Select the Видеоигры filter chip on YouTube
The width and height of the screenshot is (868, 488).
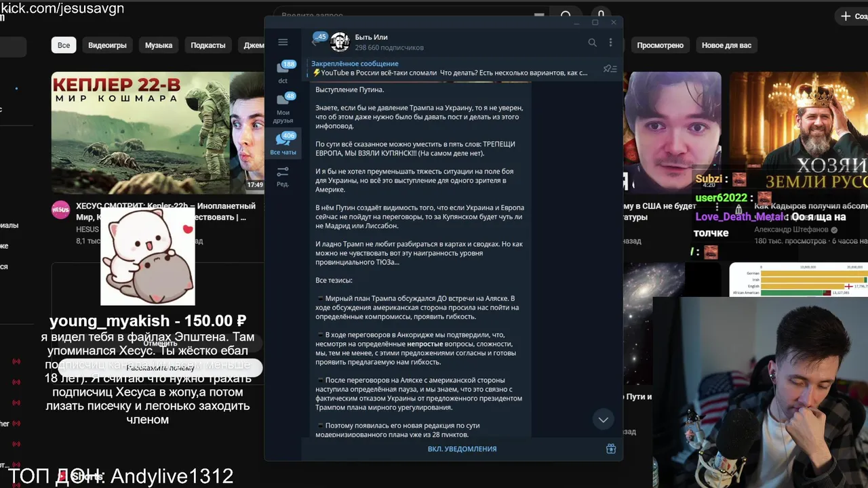click(x=107, y=45)
